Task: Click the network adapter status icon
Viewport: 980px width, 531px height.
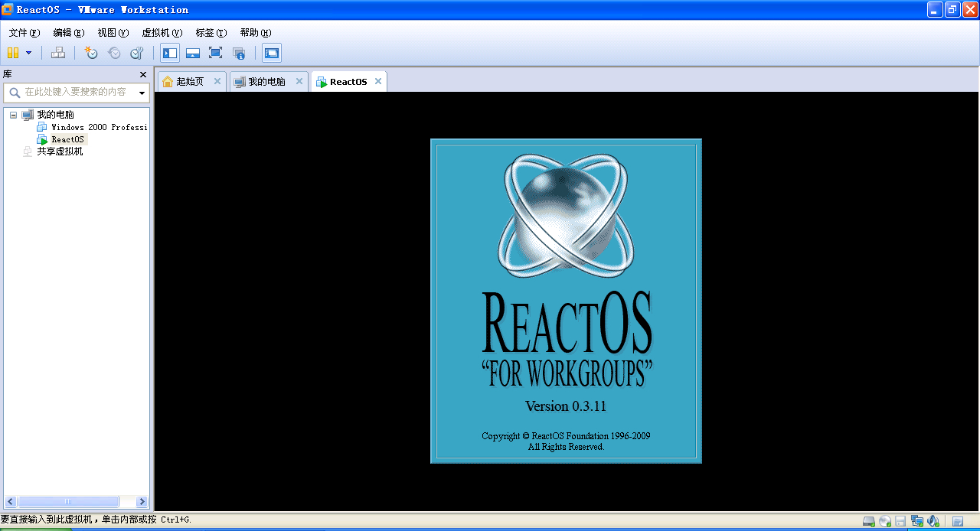Action: pos(916,521)
